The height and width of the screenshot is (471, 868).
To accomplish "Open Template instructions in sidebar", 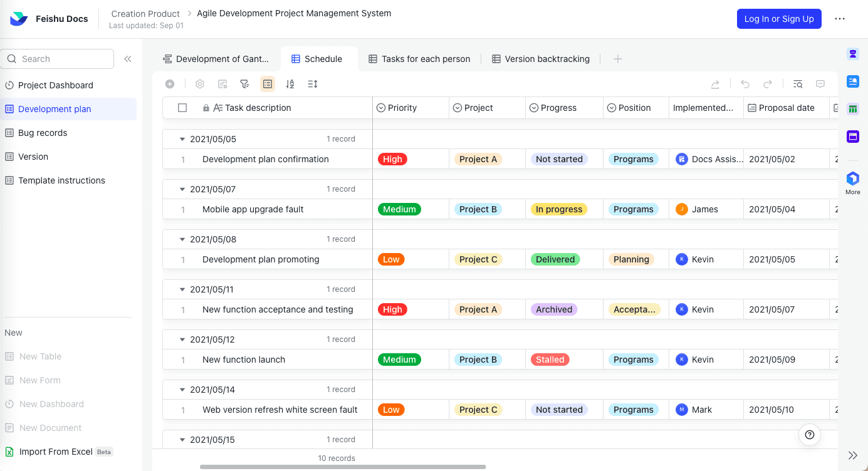I will [x=68, y=180].
